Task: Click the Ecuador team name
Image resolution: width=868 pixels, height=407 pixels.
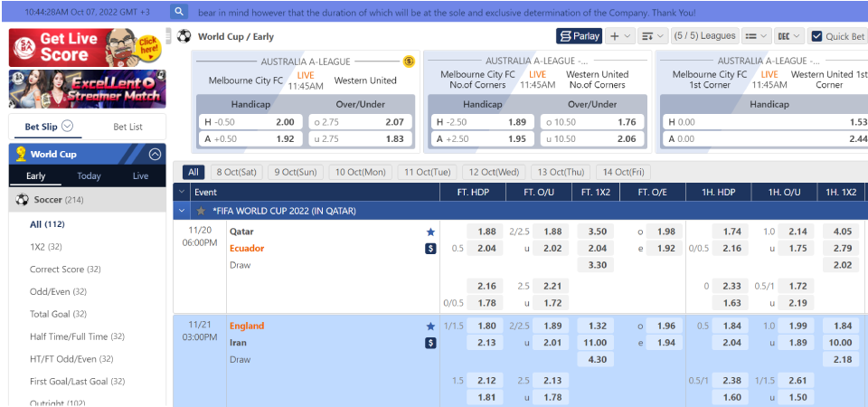Action: 247,248
